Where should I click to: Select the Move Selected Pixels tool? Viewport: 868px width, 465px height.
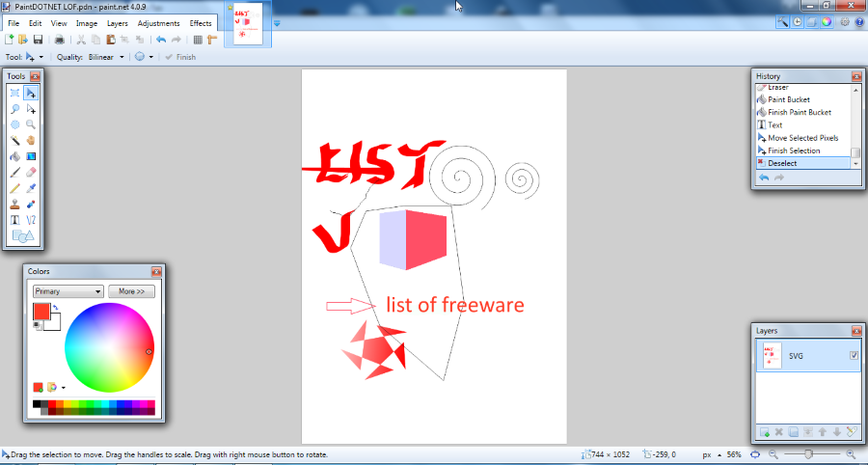(31, 93)
